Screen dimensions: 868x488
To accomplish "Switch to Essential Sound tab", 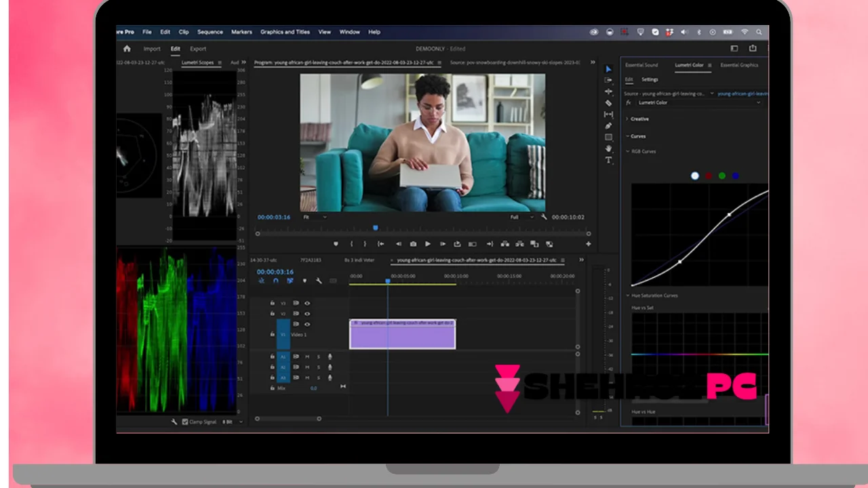I will coord(642,65).
